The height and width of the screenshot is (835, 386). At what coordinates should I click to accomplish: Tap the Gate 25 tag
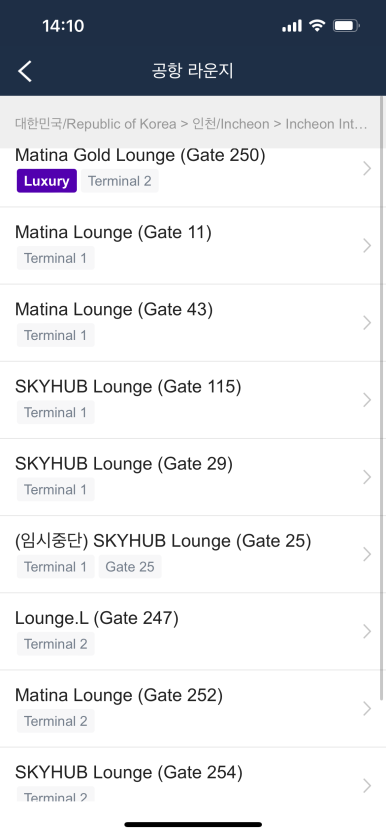130,567
